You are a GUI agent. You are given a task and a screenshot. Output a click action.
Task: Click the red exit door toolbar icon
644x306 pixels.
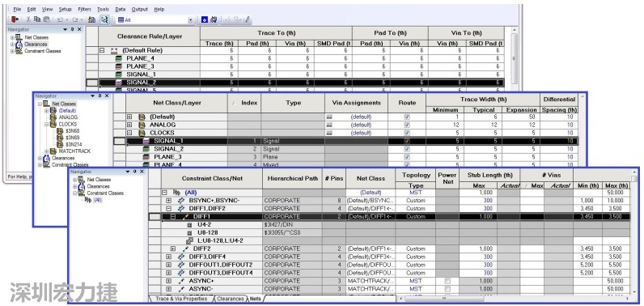click(x=15, y=19)
